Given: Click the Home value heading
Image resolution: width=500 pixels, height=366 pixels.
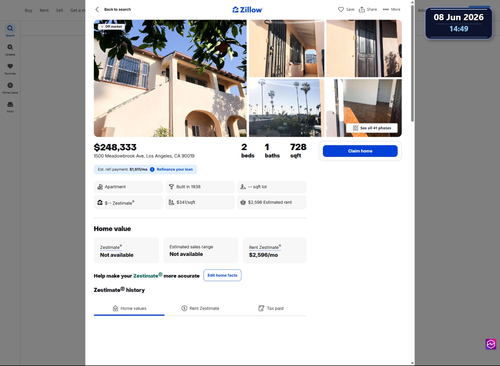Looking at the screenshot, I should click(112, 229).
